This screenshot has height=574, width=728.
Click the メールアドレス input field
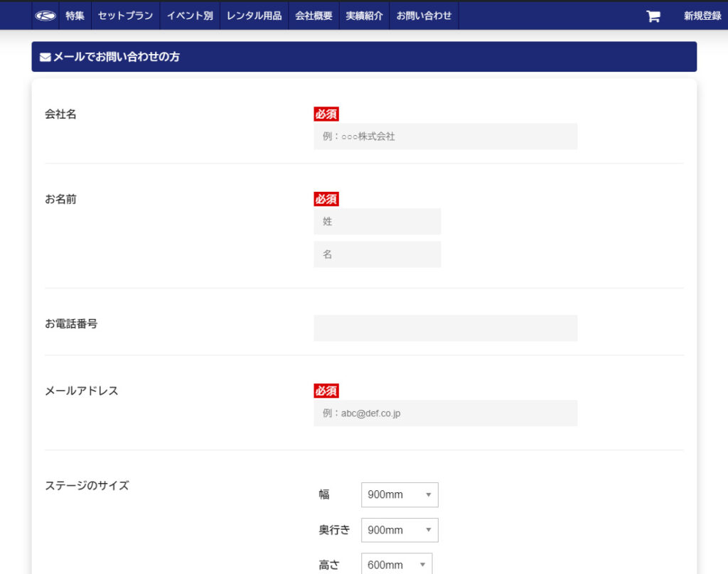coord(445,413)
